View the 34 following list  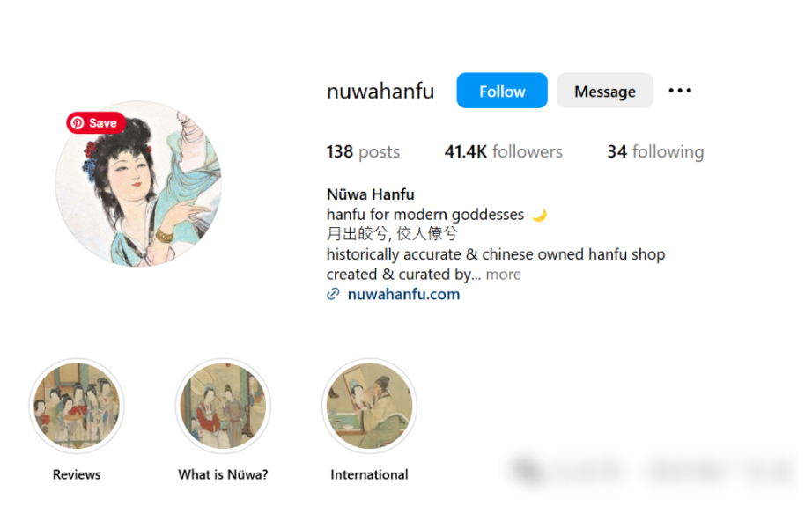655,151
